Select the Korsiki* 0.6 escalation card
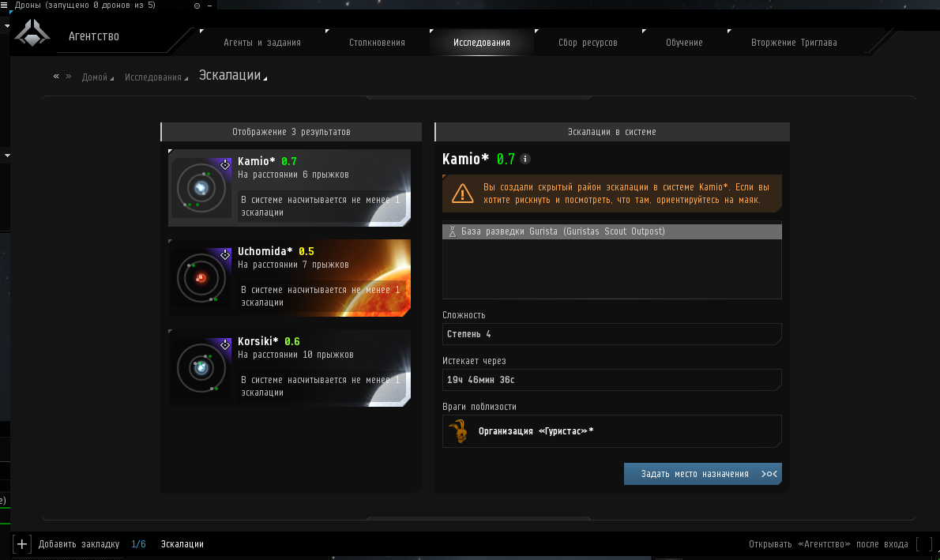The image size is (940, 560). point(290,367)
